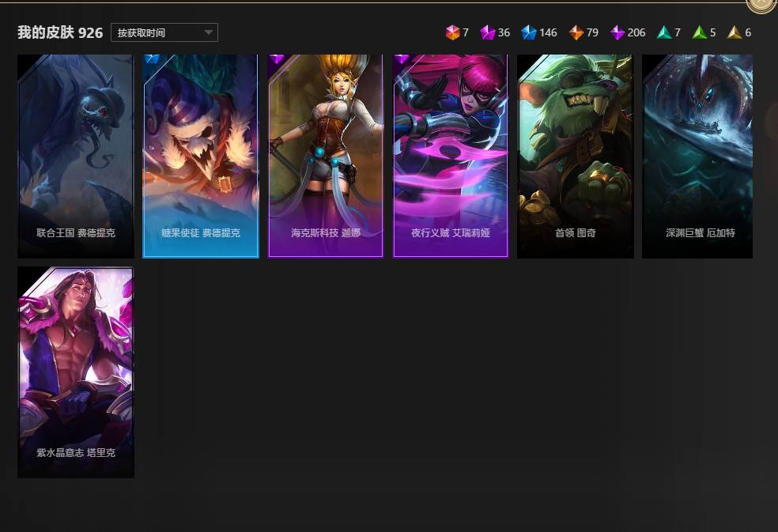Click the multicolor gem icon showing 7
The height and width of the screenshot is (532, 778).
(452, 32)
